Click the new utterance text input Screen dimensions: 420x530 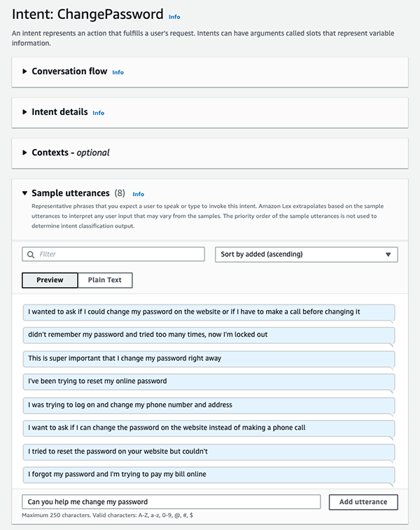coord(171,502)
